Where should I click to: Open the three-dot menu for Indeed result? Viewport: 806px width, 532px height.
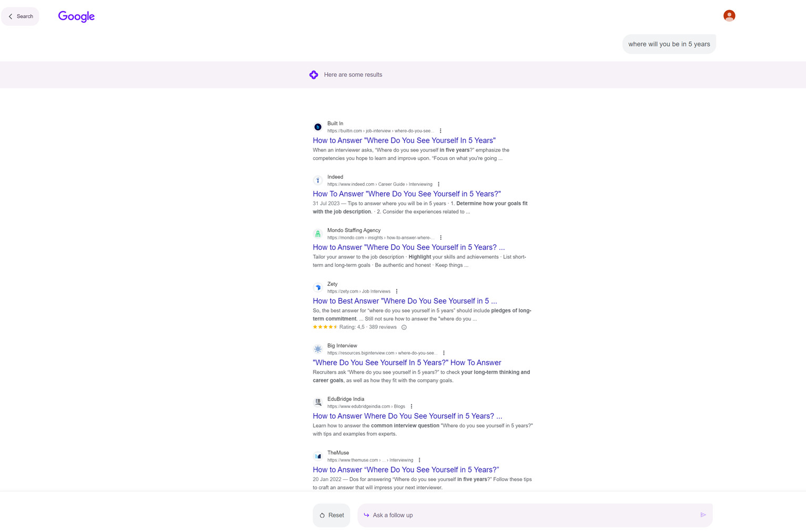point(438,184)
